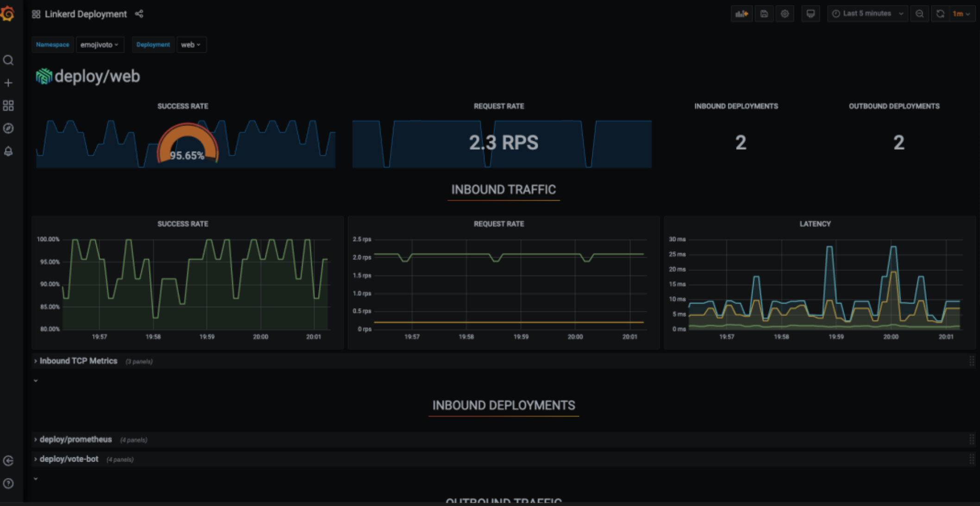
Task: Click the plus create icon in sidebar
Action: tap(8, 83)
